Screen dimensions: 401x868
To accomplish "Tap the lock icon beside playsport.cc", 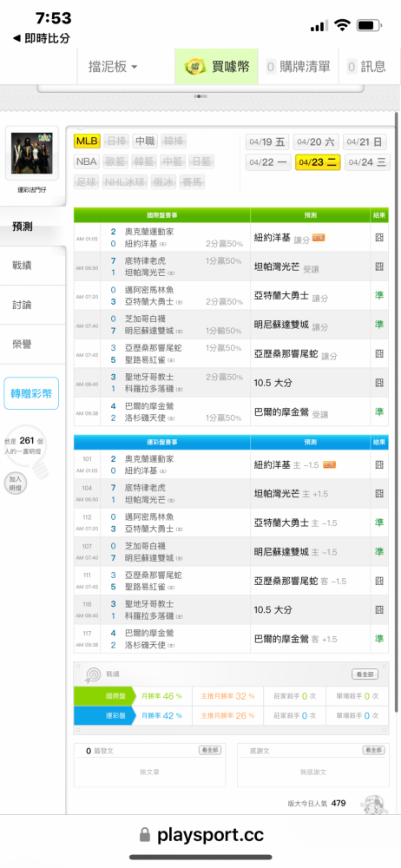I will [145, 834].
